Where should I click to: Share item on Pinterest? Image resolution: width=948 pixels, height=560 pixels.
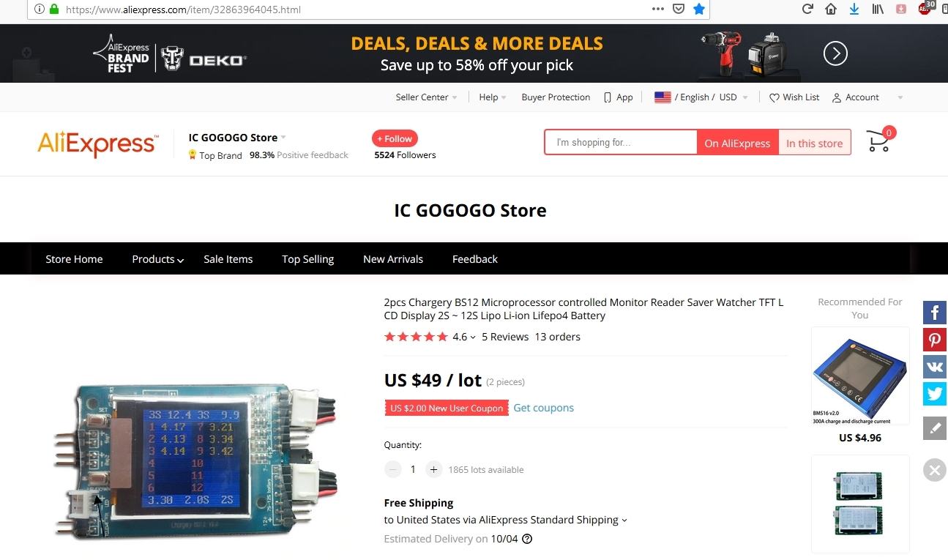click(935, 340)
